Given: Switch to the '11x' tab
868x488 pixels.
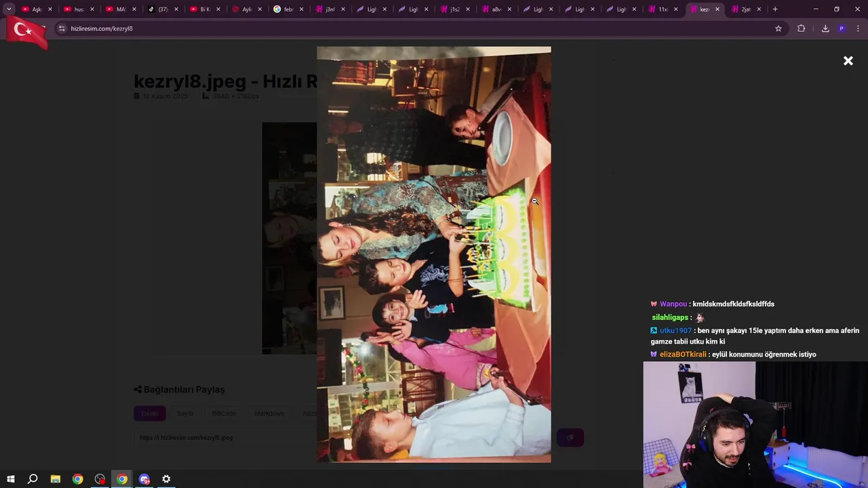Looking at the screenshot, I should click(658, 9).
